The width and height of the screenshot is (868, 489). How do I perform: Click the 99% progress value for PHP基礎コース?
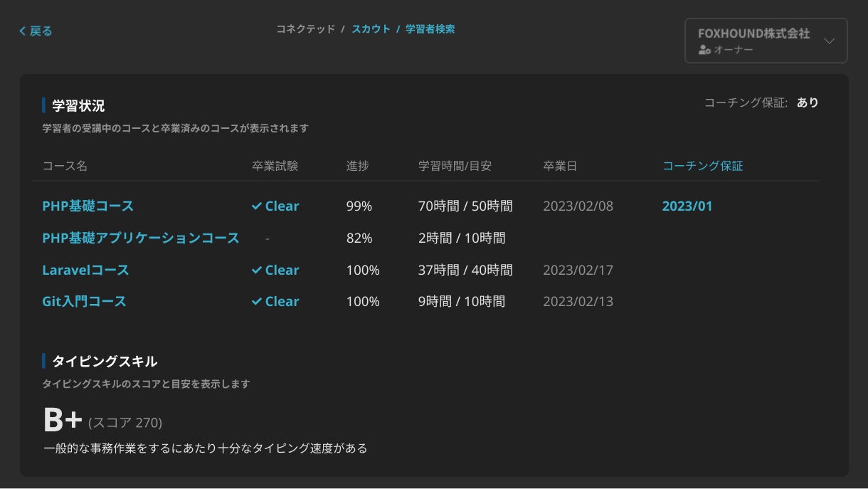pos(359,206)
